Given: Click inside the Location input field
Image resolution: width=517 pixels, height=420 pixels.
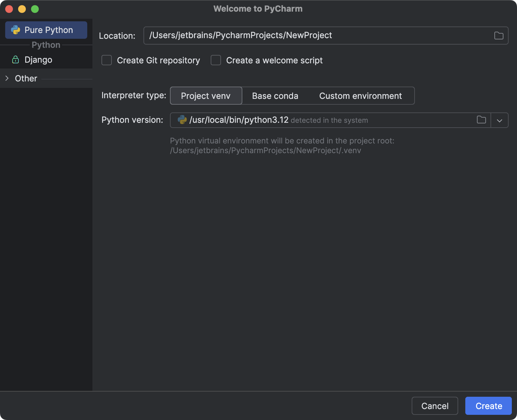Looking at the screenshot, I should (291, 35).
